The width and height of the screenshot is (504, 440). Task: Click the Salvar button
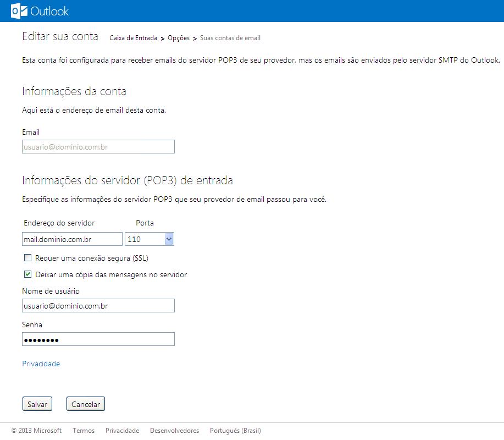tap(37, 404)
